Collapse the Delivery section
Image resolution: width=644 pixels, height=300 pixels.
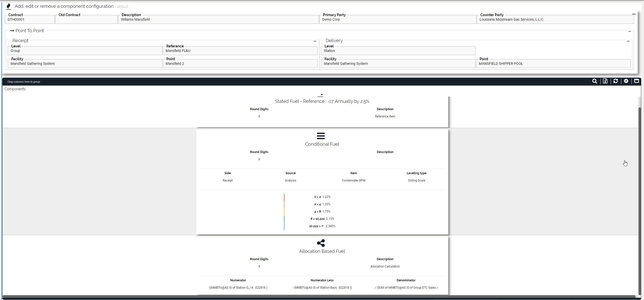[628, 41]
